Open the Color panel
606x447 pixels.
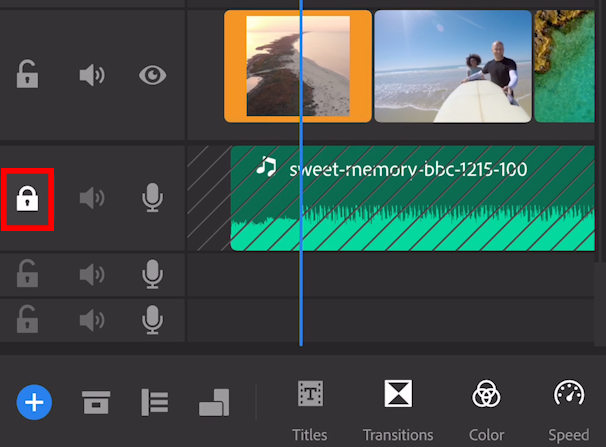point(486,410)
